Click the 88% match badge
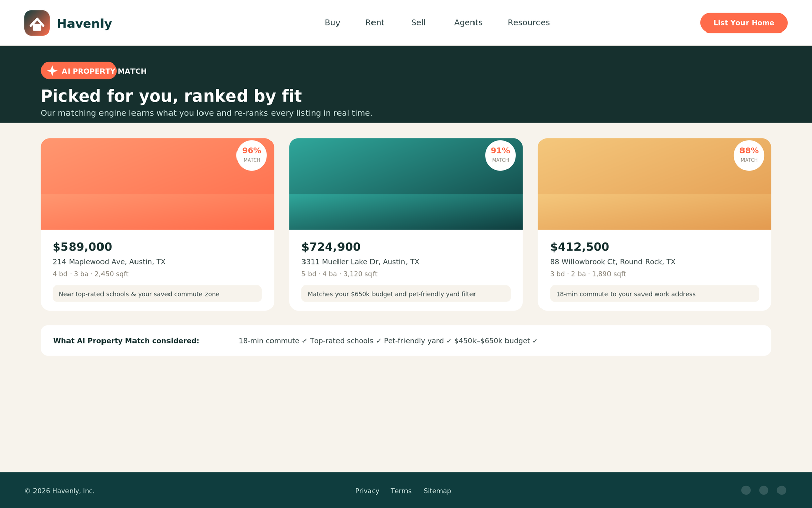 pos(749,155)
